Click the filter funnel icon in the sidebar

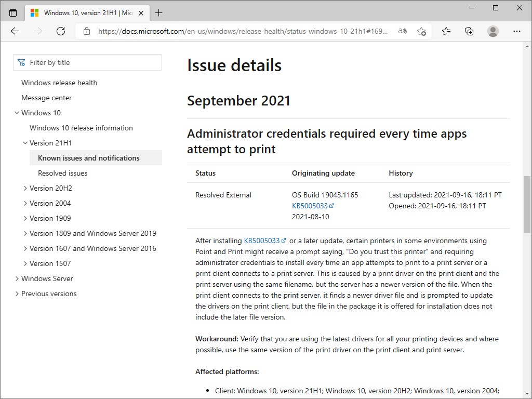click(21, 62)
